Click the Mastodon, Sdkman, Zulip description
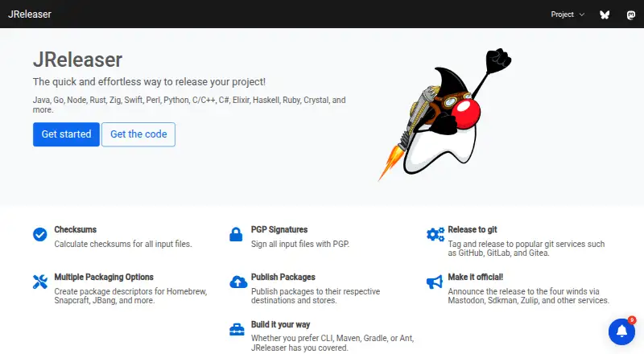Screen dimensions: 644x354 click(x=528, y=296)
